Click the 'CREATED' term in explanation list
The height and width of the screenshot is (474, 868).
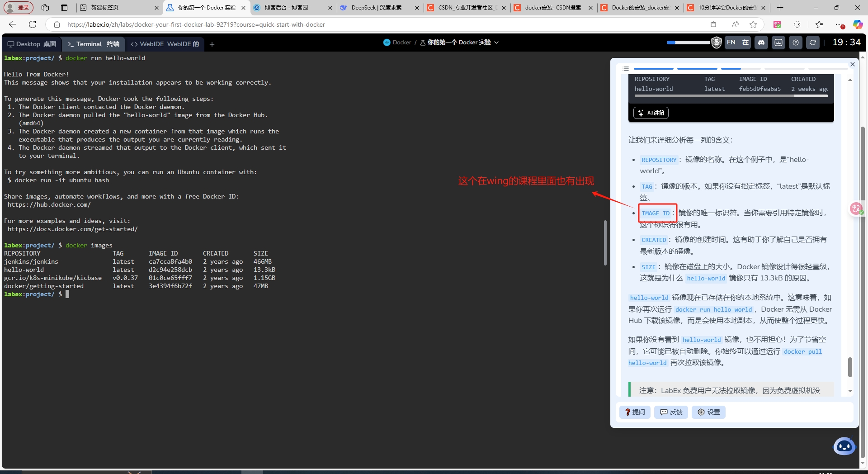point(654,240)
